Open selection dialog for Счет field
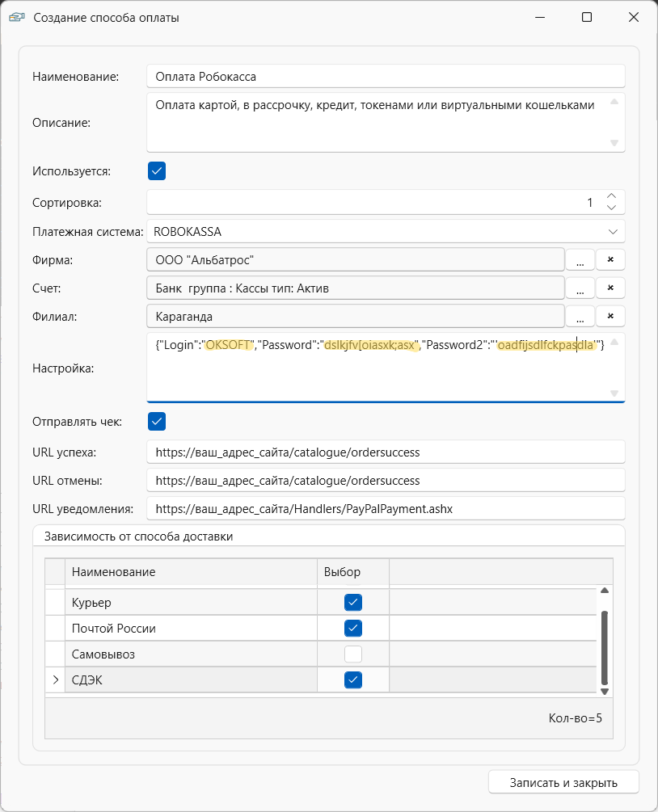The width and height of the screenshot is (658, 812). pos(580,288)
